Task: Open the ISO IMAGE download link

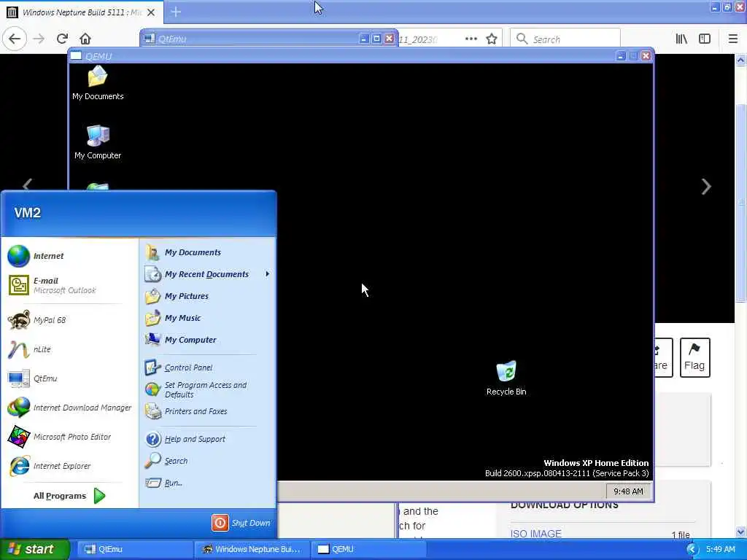Action: pyautogui.click(x=536, y=534)
